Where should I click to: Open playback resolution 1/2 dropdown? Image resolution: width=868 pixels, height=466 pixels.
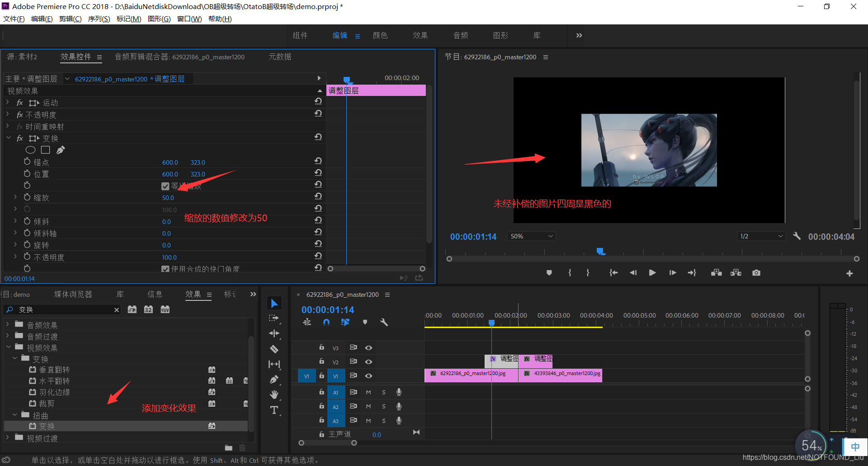point(761,236)
